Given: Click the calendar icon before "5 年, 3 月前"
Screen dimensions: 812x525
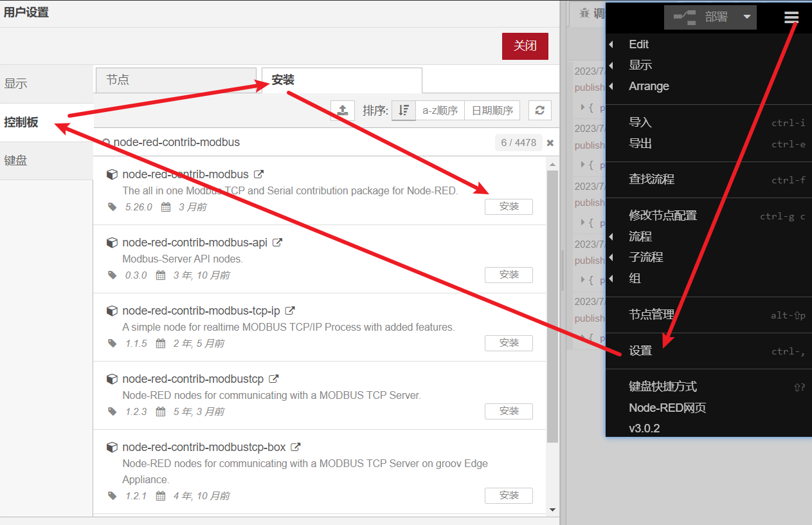Looking at the screenshot, I should pos(161,412).
